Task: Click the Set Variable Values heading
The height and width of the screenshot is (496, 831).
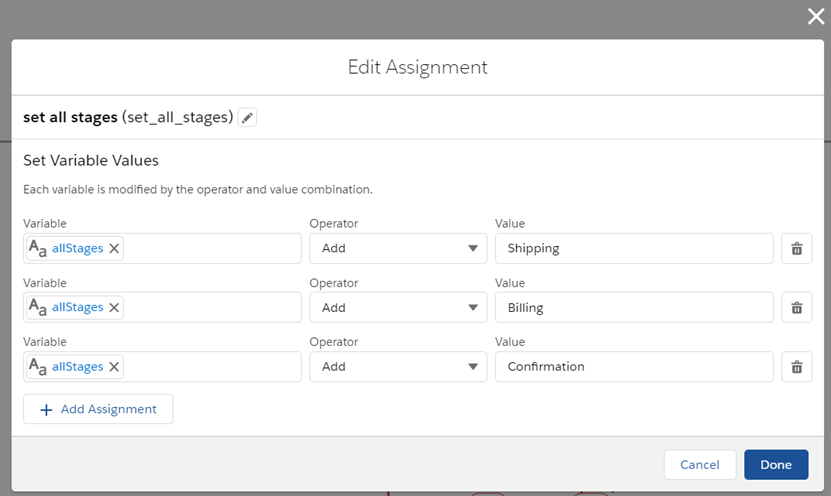Action: coord(91,161)
